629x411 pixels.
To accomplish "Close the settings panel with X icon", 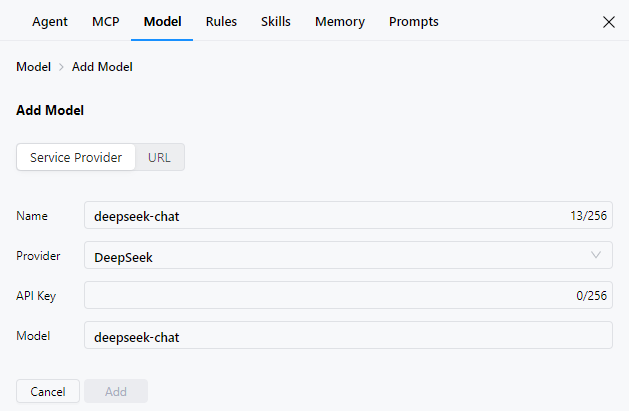I will point(608,22).
